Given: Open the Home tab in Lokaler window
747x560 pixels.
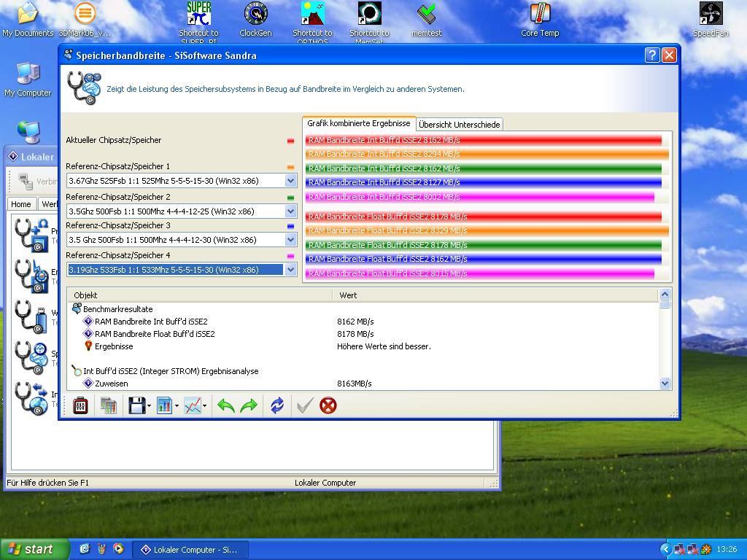Looking at the screenshot, I should click(x=21, y=204).
